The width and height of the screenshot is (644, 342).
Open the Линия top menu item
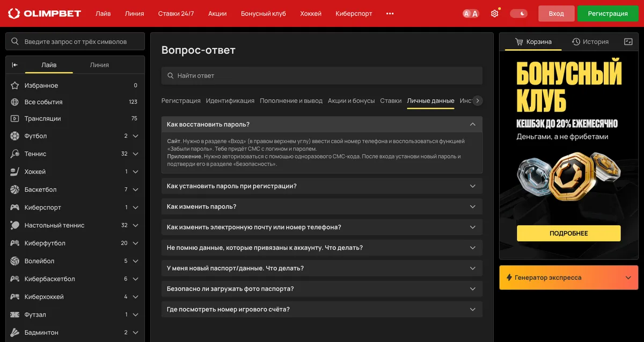click(x=134, y=13)
